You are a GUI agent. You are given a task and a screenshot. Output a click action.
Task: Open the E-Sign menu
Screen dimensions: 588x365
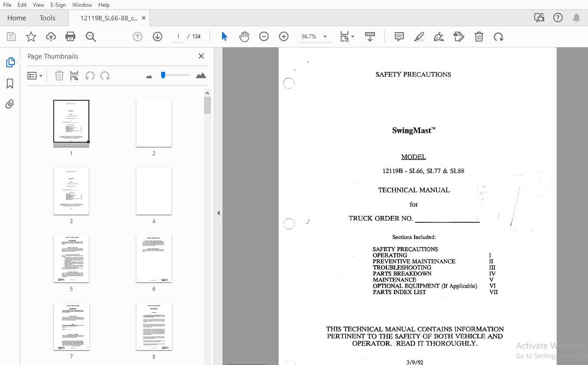[58, 5]
